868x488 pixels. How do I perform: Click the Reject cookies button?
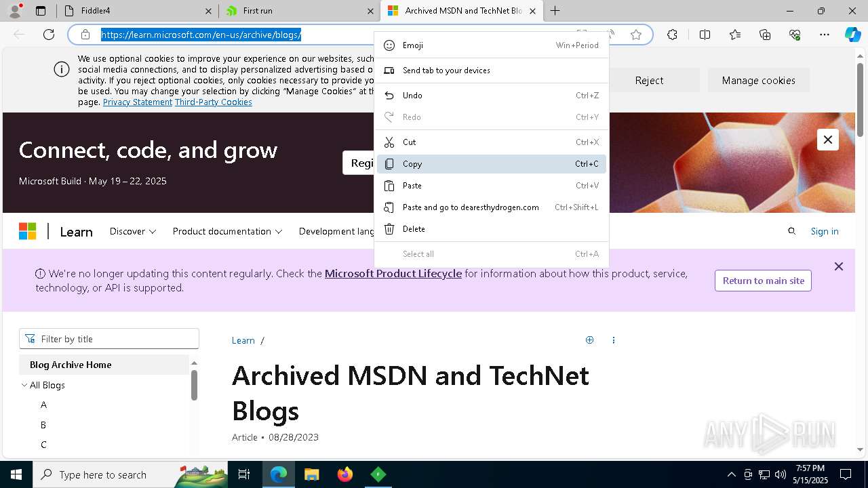point(649,80)
